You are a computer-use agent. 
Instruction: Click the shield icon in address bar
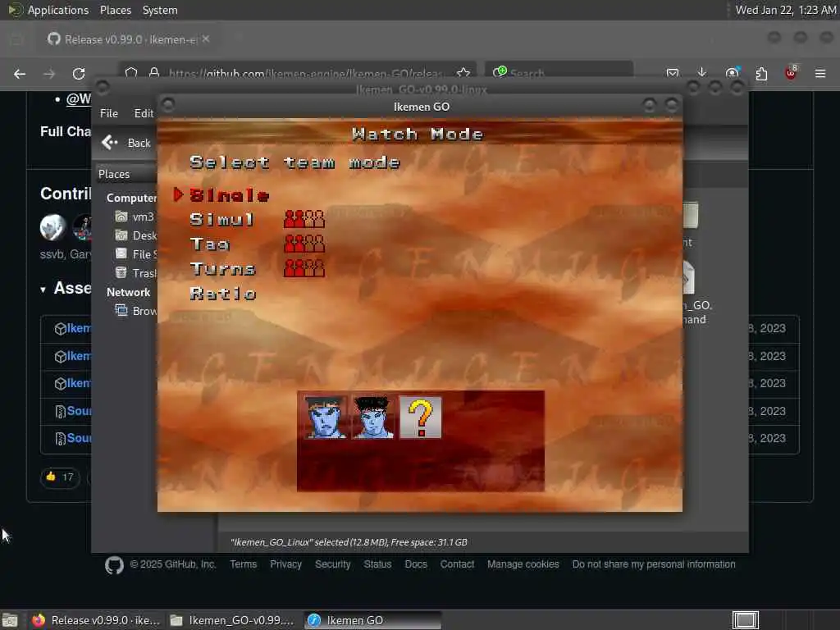click(131, 73)
